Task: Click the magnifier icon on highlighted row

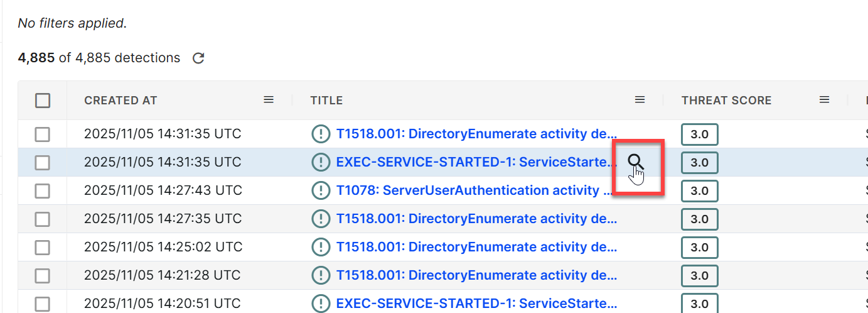Action: click(636, 162)
